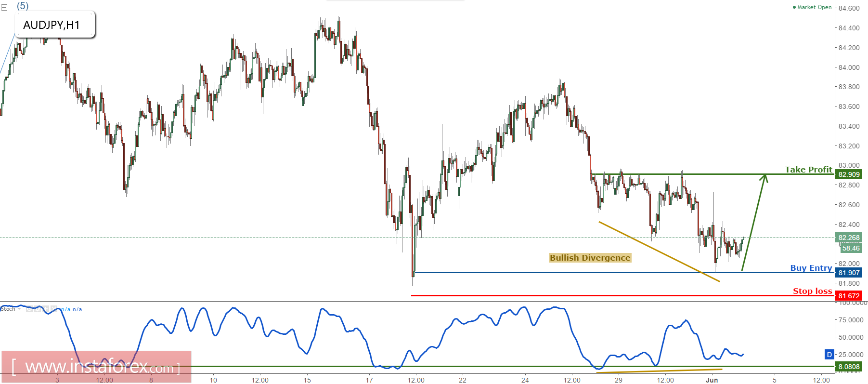
Task: Collapse the chart legend with the minus box
Action: (4, 8)
